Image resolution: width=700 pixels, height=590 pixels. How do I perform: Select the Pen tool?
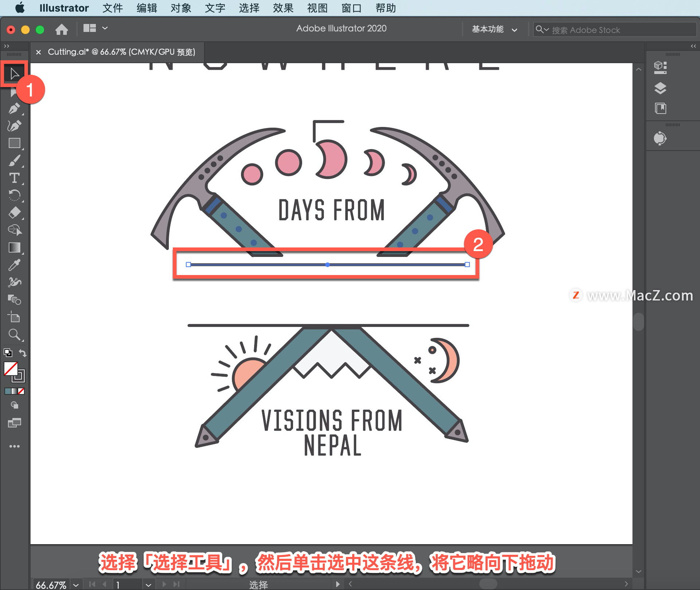14,108
